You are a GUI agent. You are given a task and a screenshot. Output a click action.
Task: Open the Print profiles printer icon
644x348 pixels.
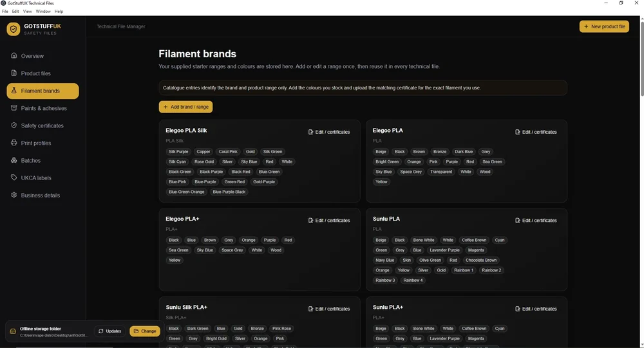click(14, 143)
